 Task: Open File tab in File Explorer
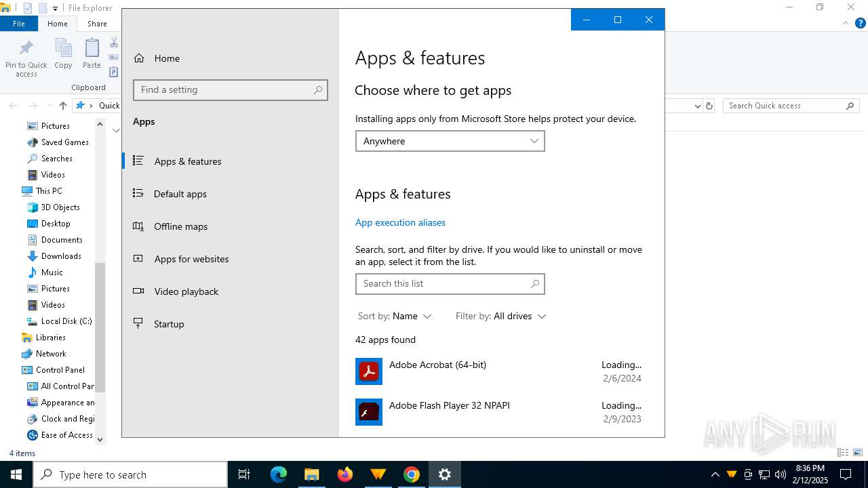pyautogui.click(x=19, y=24)
